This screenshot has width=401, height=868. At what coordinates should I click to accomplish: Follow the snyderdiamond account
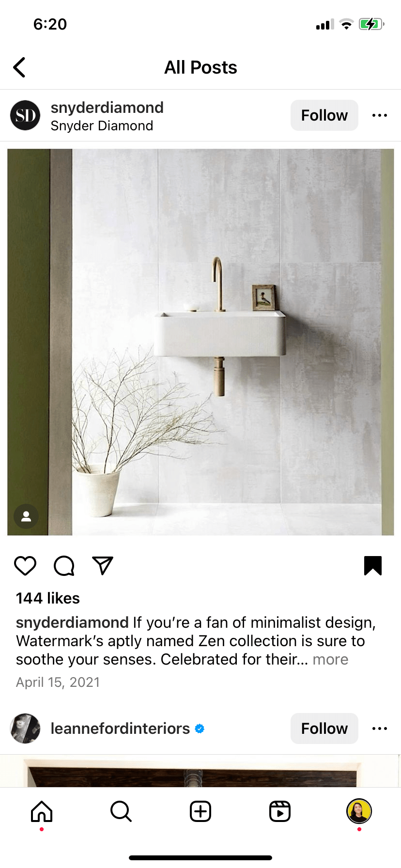pos(324,115)
